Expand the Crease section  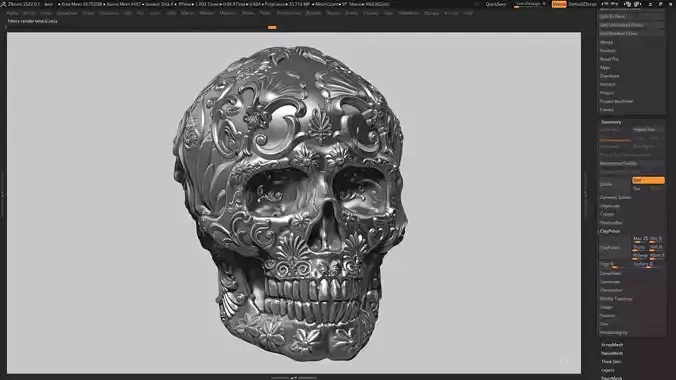pos(607,214)
